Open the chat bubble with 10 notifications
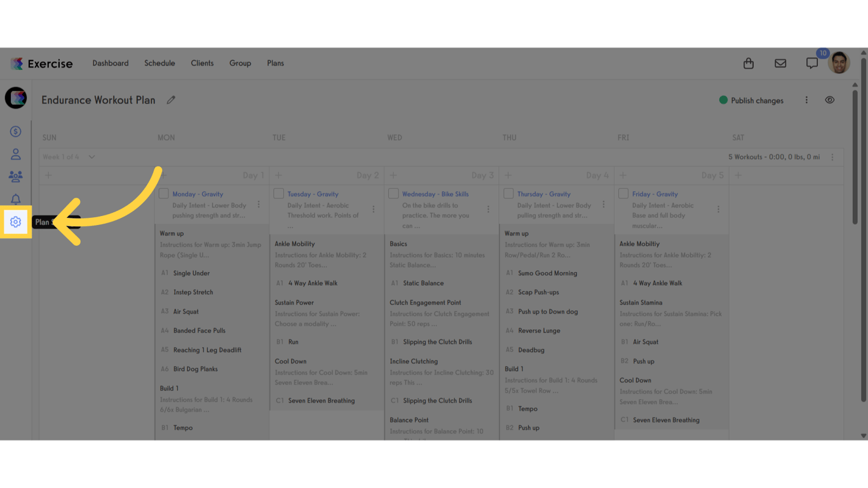The image size is (868, 488). coord(812,63)
